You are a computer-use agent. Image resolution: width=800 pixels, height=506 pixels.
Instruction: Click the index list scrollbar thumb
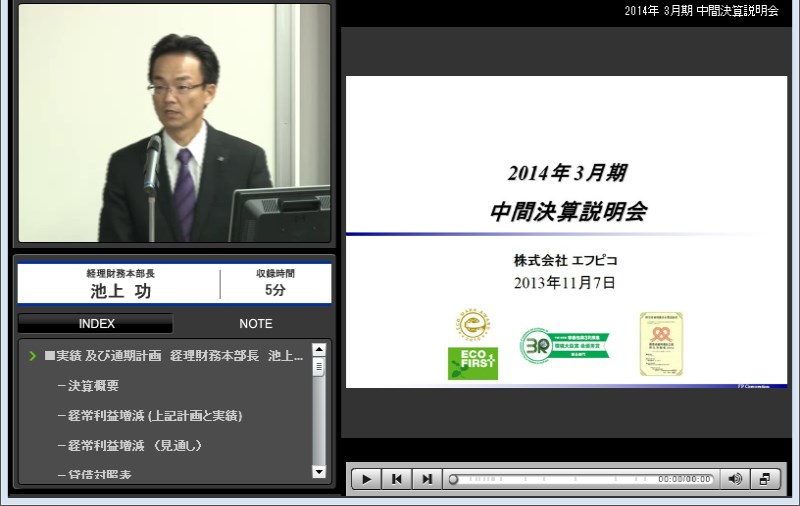[x=319, y=367]
